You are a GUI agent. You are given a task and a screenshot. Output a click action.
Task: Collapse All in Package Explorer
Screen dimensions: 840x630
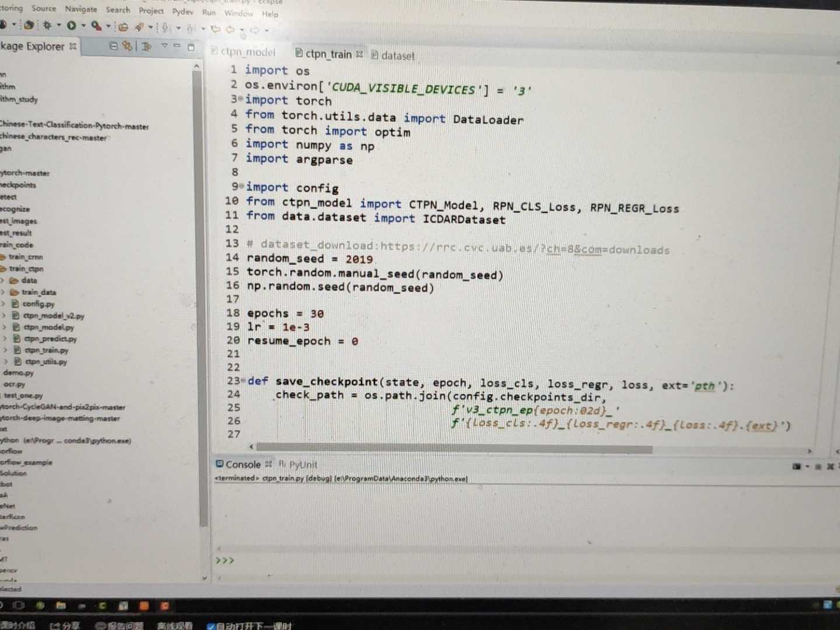[x=114, y=45]
